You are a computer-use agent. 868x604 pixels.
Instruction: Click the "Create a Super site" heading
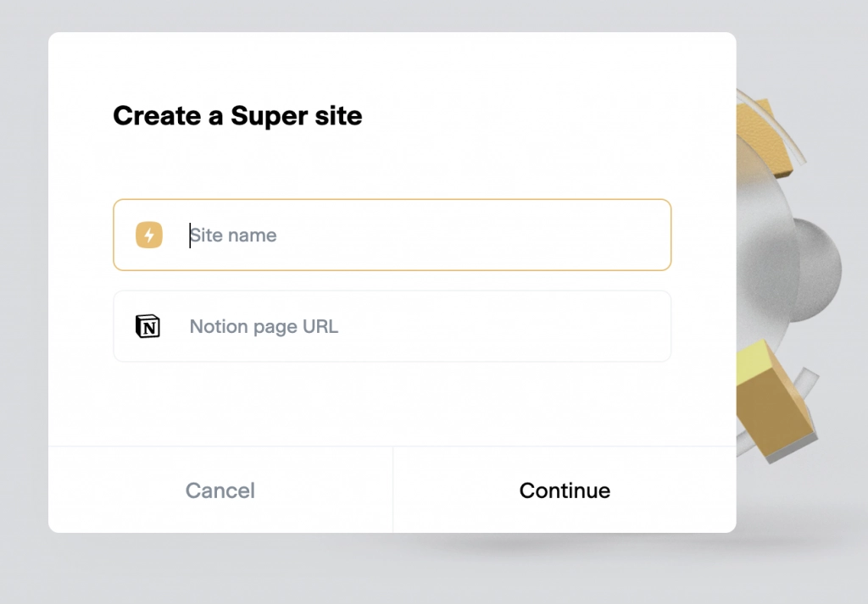(x=237, y=115)
